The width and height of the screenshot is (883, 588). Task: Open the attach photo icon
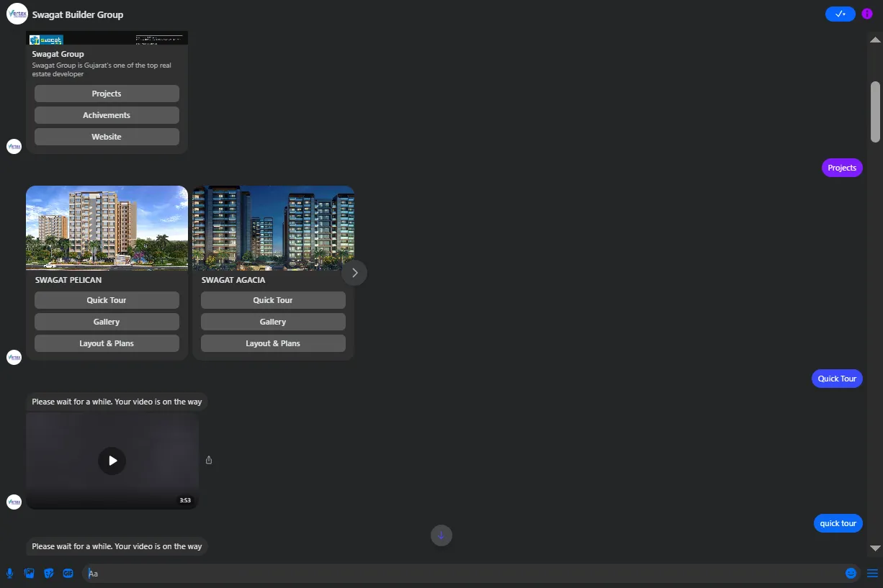(30, 574)
